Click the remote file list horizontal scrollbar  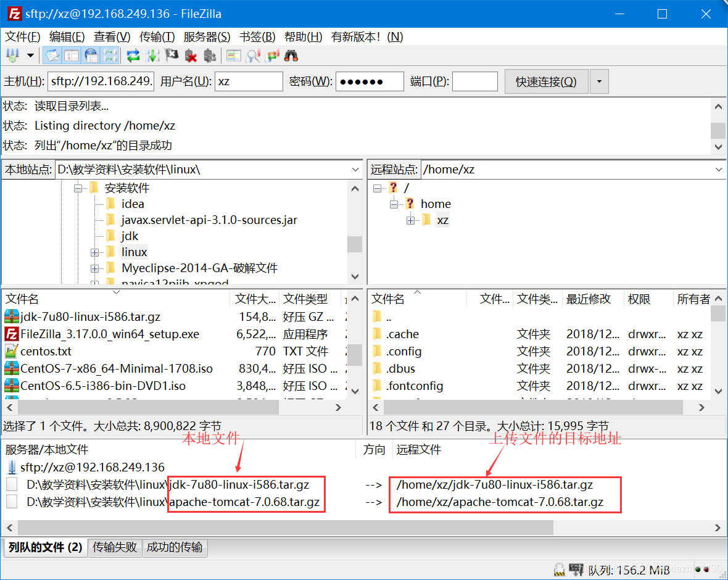(533, 407)
